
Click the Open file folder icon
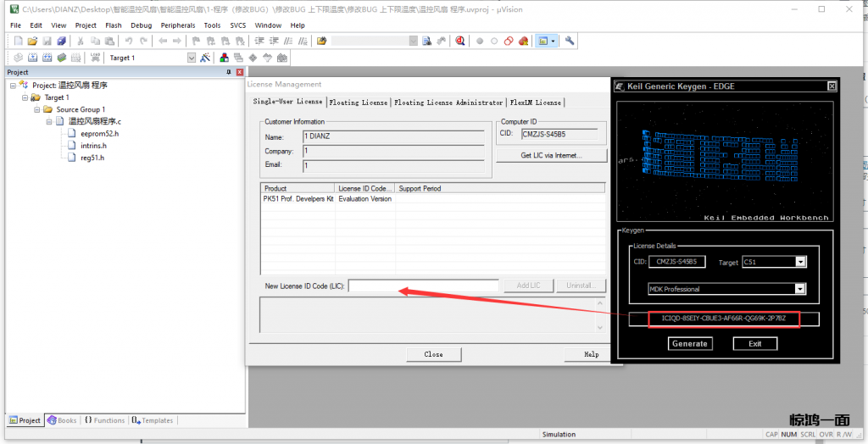pyautogui.click(x=33, y=41)
